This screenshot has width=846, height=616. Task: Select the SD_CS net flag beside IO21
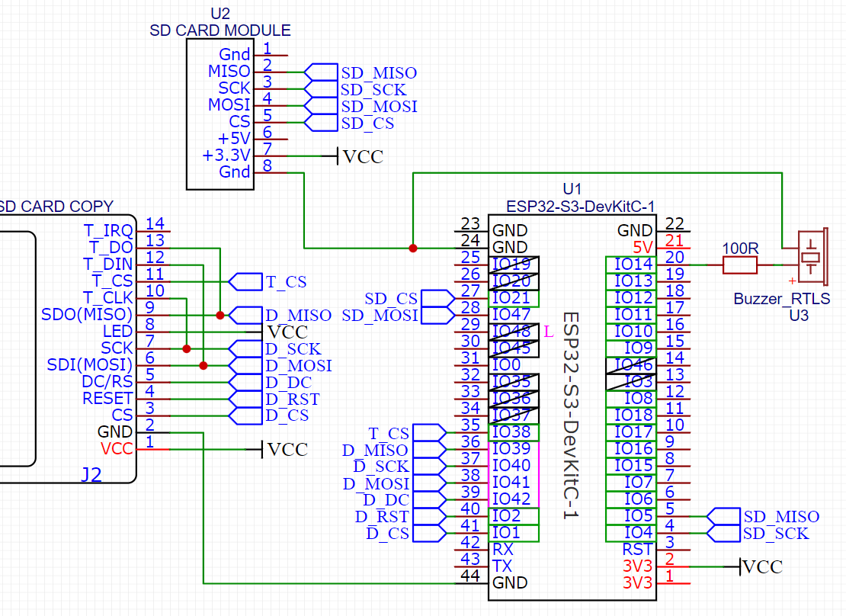coord(438,299)
